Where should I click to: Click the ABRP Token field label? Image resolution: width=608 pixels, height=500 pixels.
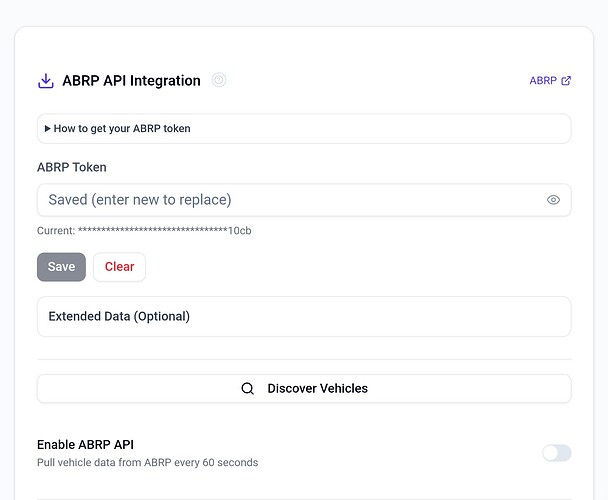[72, 167]
